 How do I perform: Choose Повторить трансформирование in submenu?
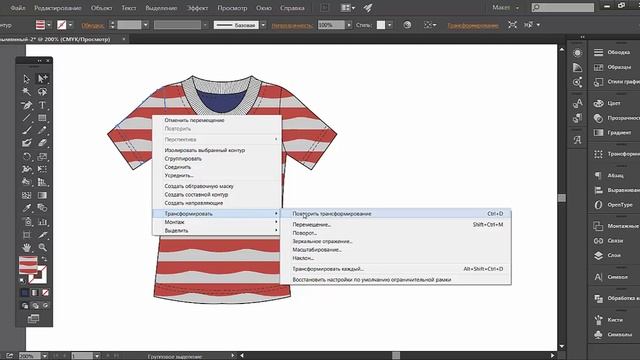pos(396,213)
